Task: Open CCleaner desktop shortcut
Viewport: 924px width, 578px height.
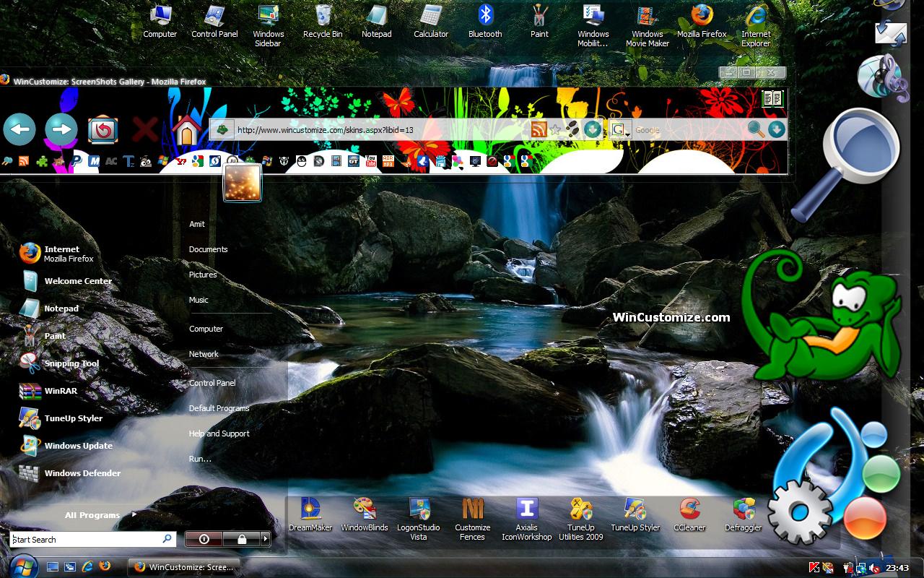Action: coord(689,514)
